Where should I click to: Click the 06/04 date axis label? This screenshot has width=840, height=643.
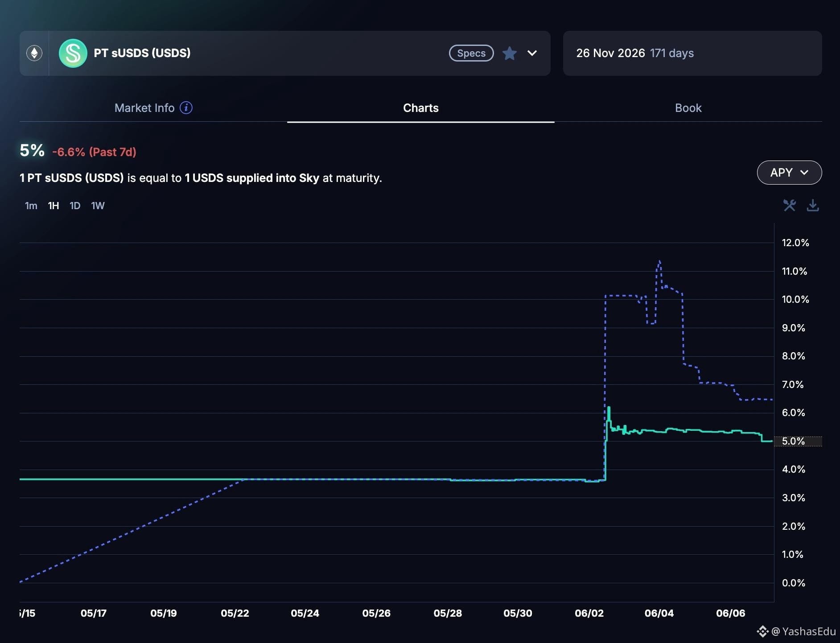(x=659, y=613)
